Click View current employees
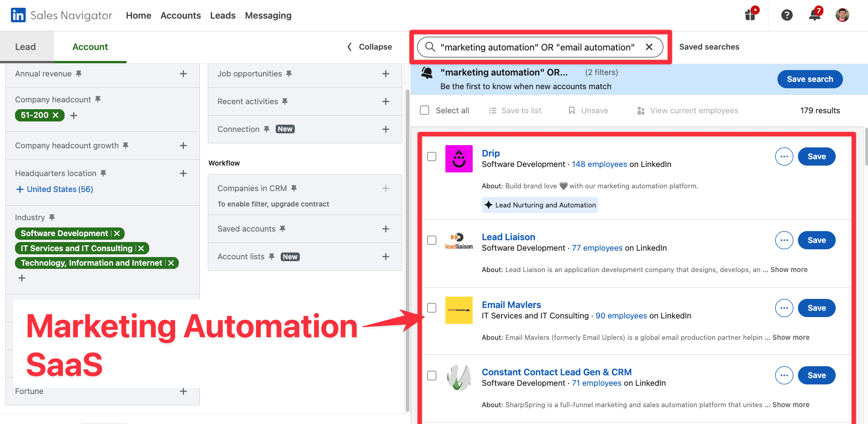The width and height of the screenshot is (868, 424). click(687, 111)
